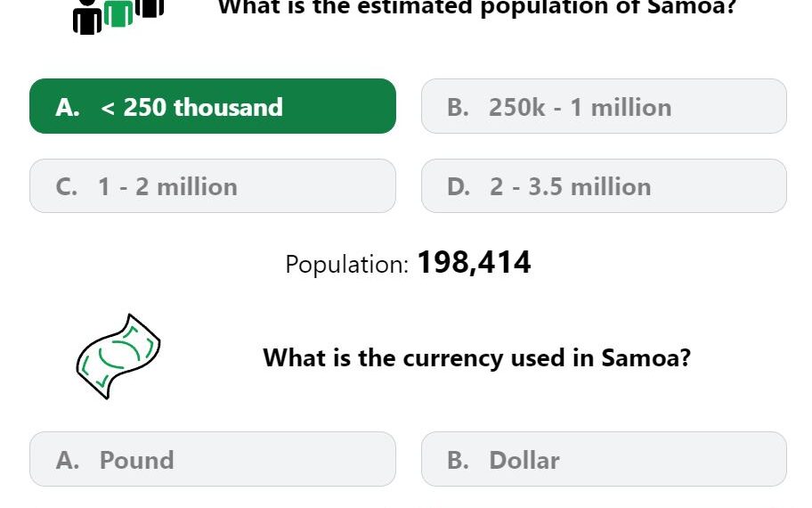The image size is (812, 508).
Task: Click the green banknote currency icon
Action: point(118,356)
